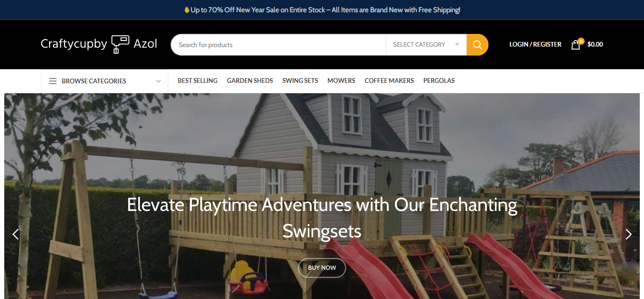This screenshot has width=644, height=299.
Task: Expand Browse Categories chevron
Action: pyautogui.click(x=158, y=81)
